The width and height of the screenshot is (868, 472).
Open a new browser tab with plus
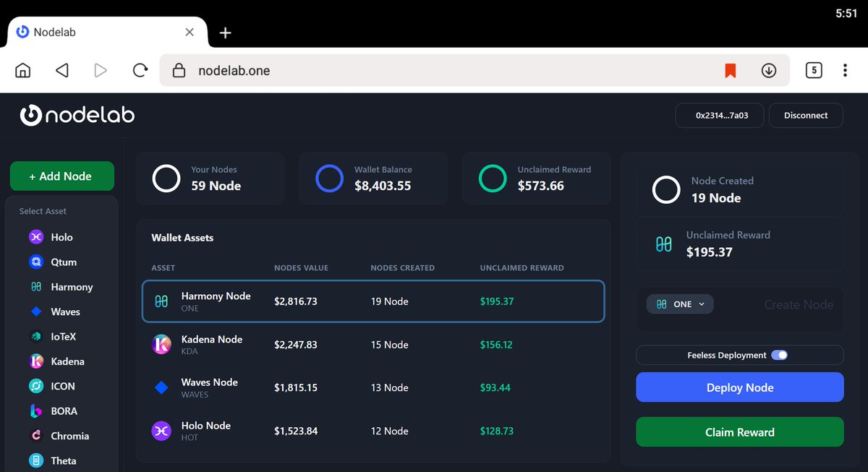225,33
